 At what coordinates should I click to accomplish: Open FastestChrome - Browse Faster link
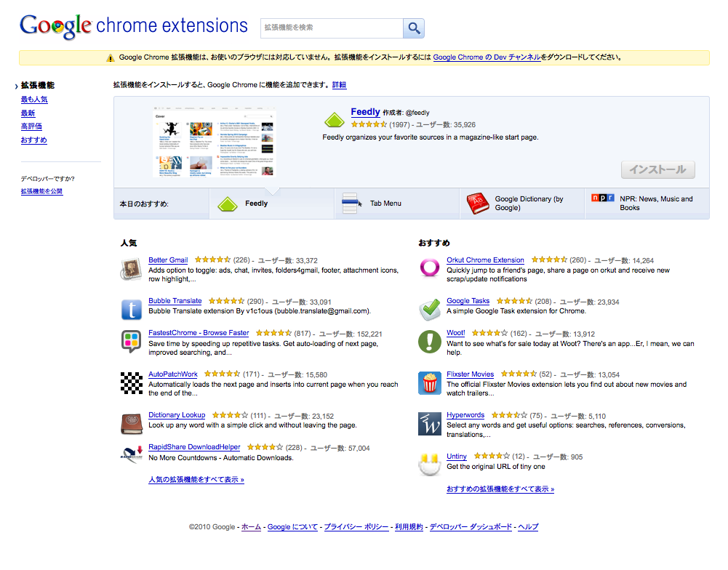(x=199, y=333)
